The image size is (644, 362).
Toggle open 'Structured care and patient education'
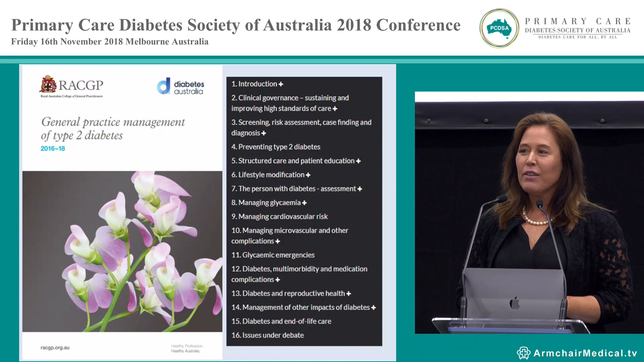[x=358, y=161]
